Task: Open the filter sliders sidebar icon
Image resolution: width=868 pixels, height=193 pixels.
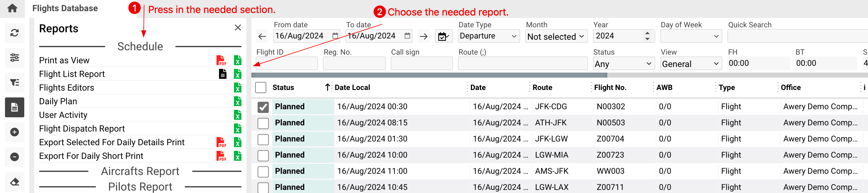Action: point(15,58)
